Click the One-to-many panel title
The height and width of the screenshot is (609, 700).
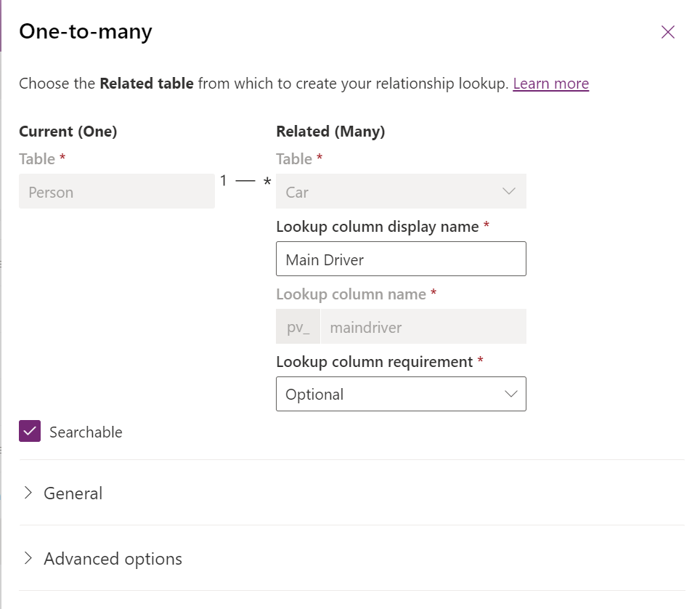coord(85,32)
